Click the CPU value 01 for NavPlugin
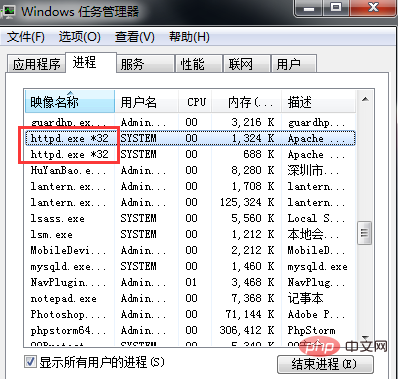The width and height of the screenshot is (398, 379). tap(191, 282)
